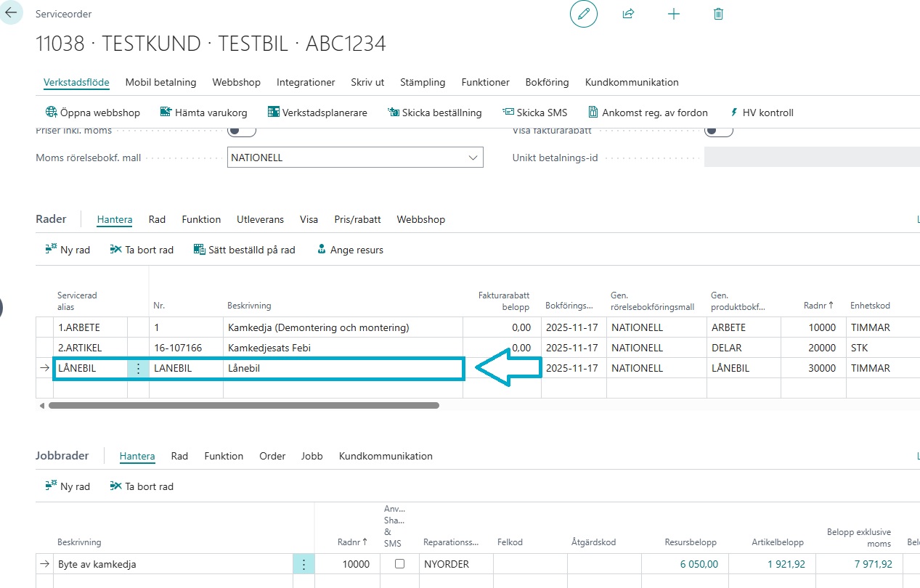The image size is (920, 588).
Task: Click the trash delete icon
Action: pyautogui.click(x=719, y=14)
